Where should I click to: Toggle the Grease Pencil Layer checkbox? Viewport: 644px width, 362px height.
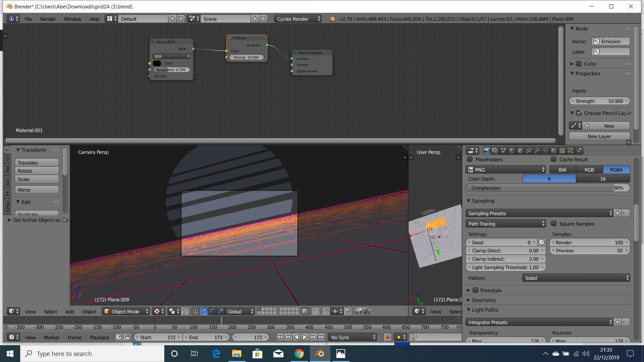pyautogui.click(x=579, y=113)
